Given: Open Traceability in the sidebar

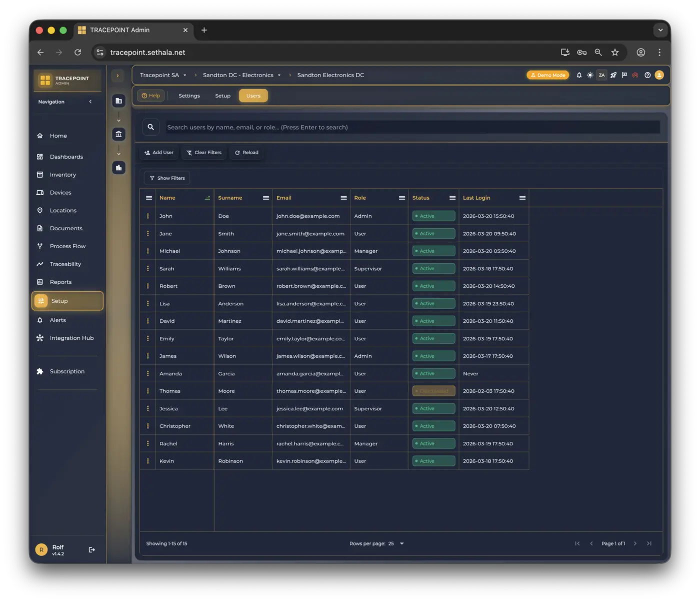Looking at the screenshot, I should (65, 264).
